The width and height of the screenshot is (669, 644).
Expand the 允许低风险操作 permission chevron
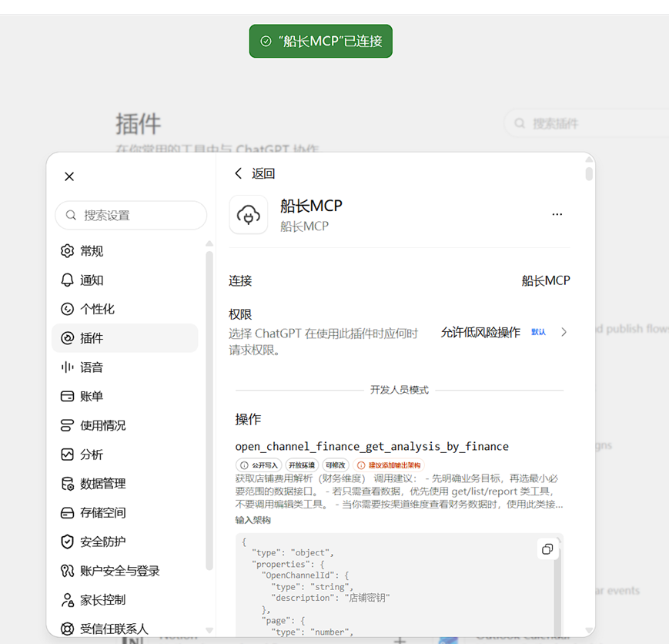pyautogui.click(x=564, y=332)
